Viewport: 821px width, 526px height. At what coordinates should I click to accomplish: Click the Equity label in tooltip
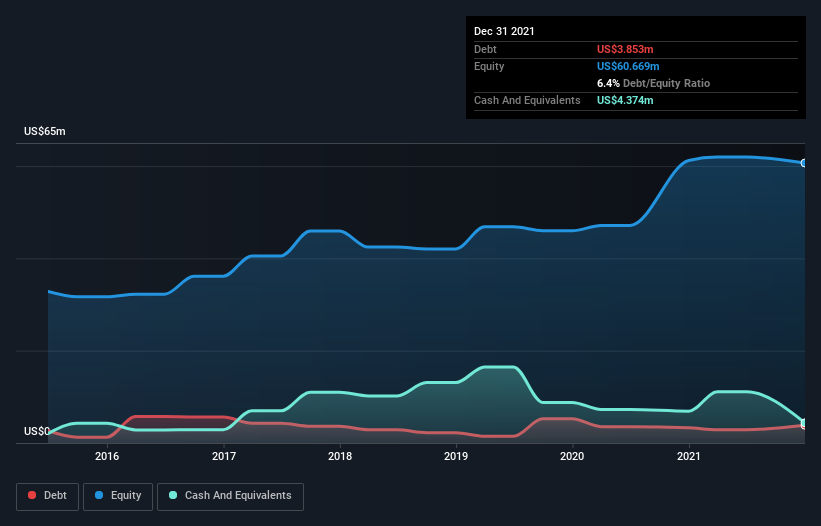point(489,66)
